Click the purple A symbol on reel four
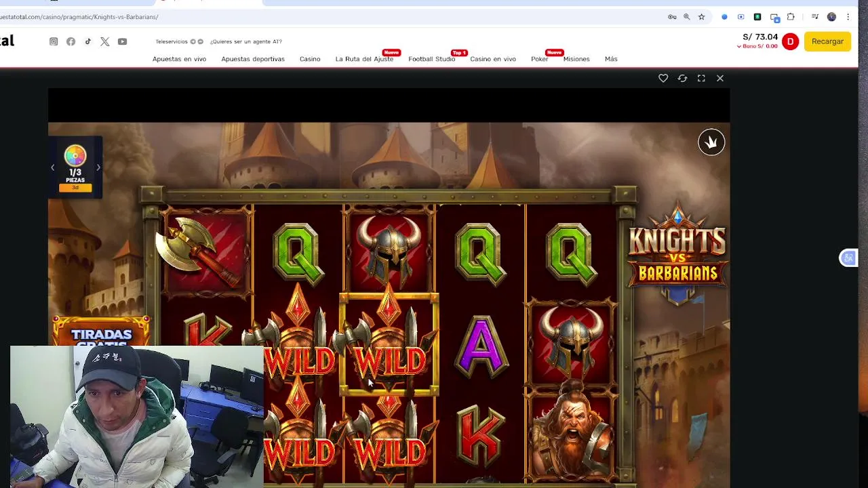This screenshot has height=488, width=868. tap(481, 346)
